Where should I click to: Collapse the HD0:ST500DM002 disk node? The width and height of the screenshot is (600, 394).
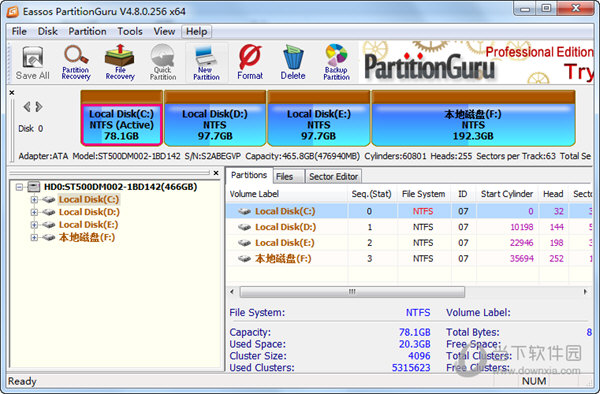[x=19, y=187]
